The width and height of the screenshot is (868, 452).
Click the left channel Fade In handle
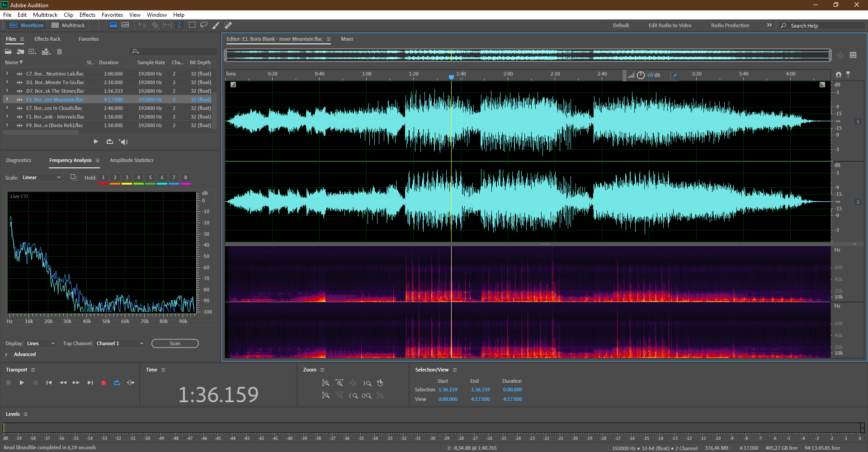pyautogui.click(x=233, y=85)
